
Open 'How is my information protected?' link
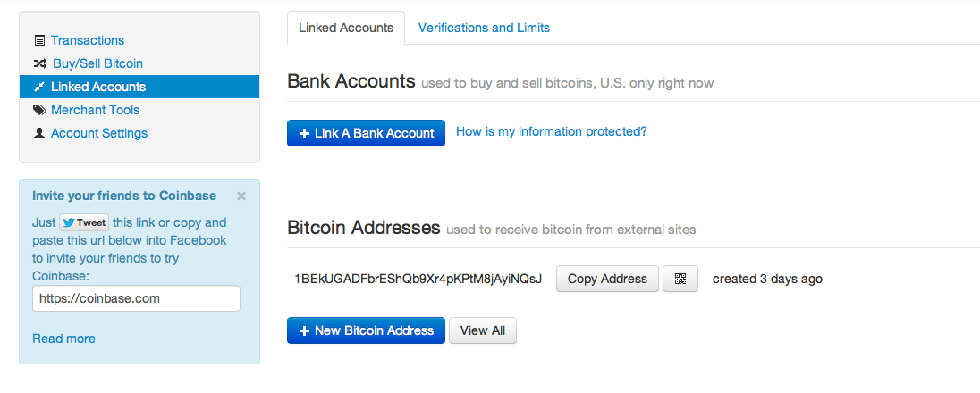552,131
